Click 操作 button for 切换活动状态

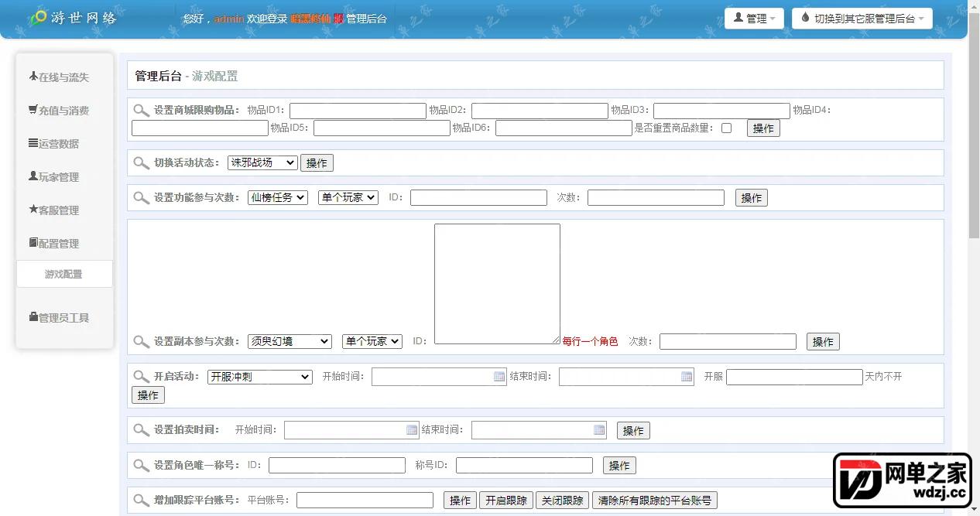(x=317, y=163)
